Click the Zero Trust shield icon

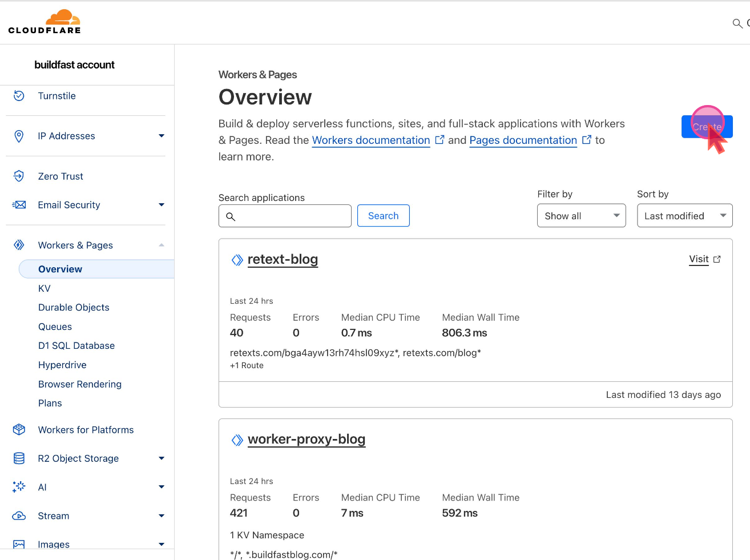pos(19,176)
